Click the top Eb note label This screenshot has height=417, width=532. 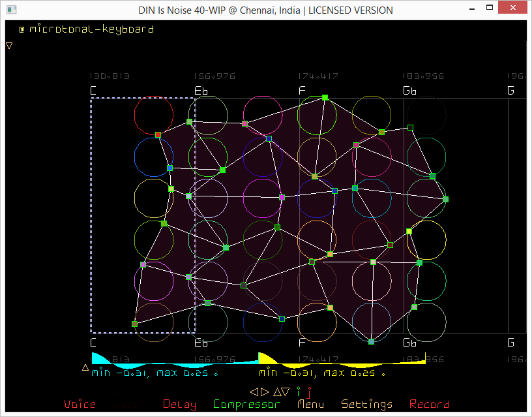pos(201,91)
